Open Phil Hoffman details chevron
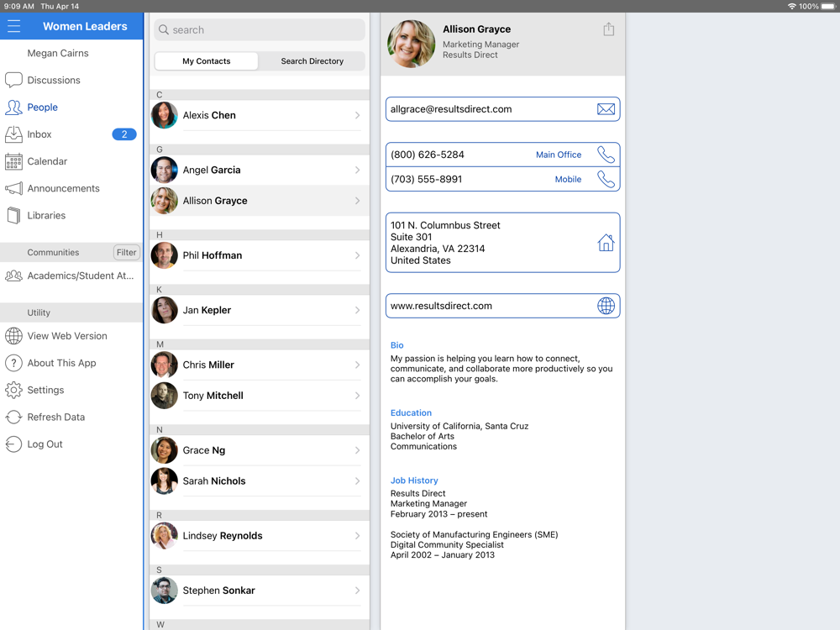The width and height of the screenshot is (840, 630). pyautogui.click(x=357, y=255)
